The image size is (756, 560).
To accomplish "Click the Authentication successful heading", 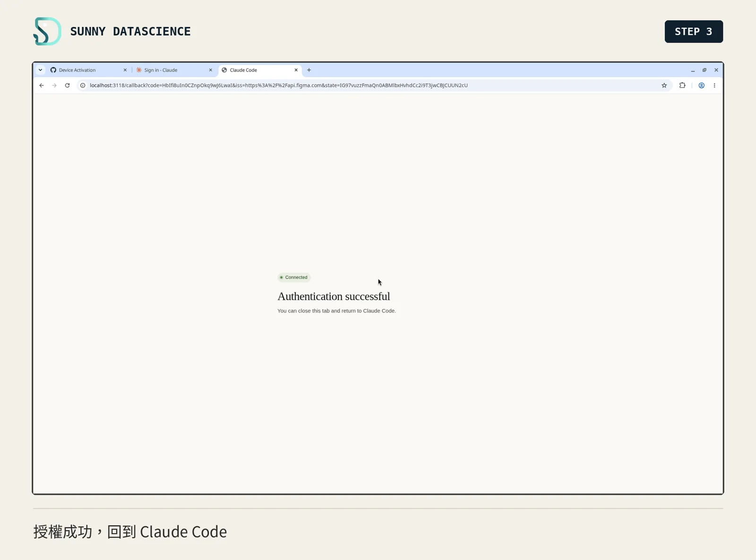I will pyautogui.click(x=334, y=296).
